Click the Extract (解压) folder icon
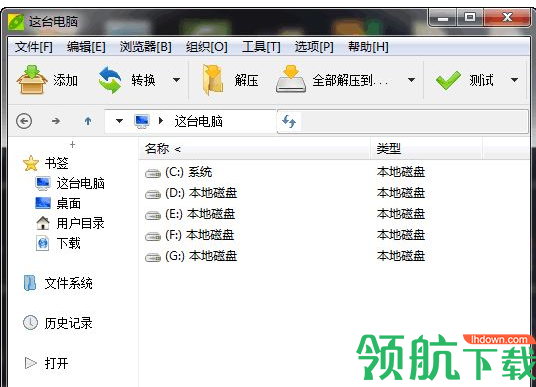This screenshot has height=387, width=536. click(x=213, y=80)
